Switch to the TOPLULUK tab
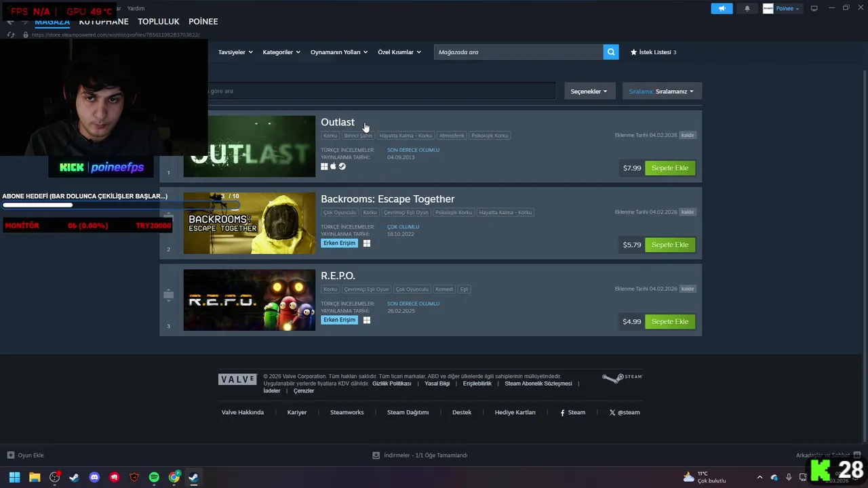 [x=159, y=22]
